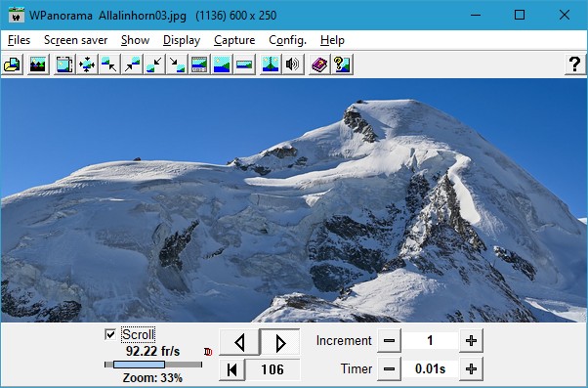Click the picture with vertical split line icon

[x=271, y=65]
